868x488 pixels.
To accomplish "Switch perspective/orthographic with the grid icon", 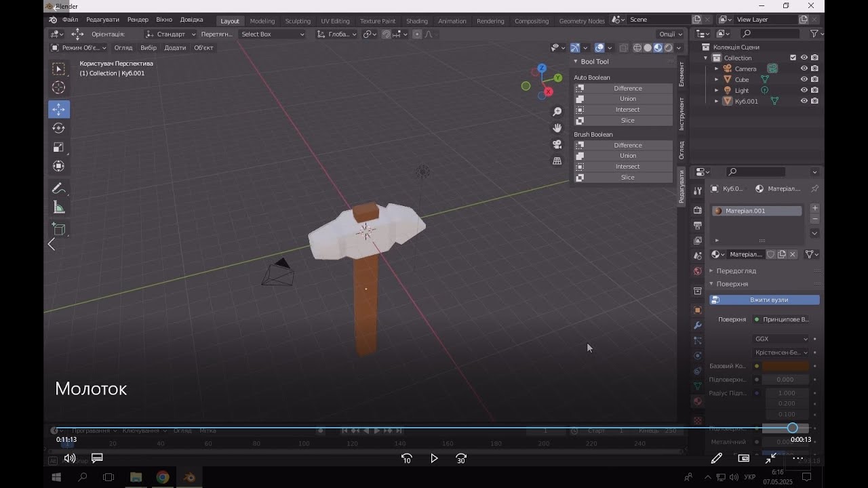I will point(557,161).
